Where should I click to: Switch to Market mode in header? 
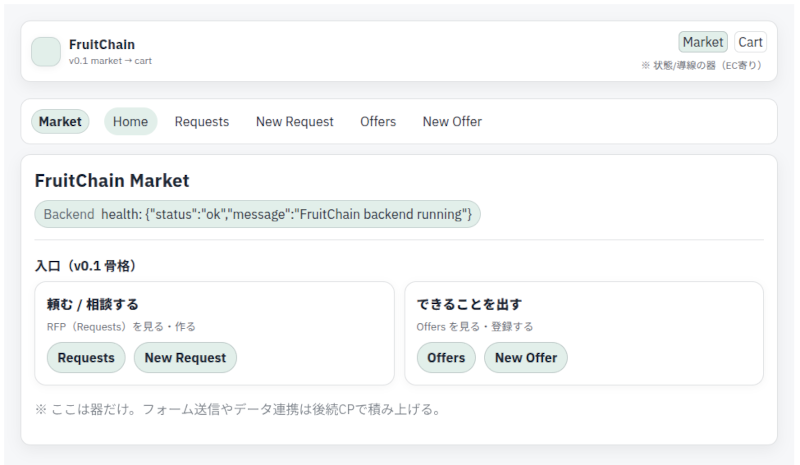point(703,42)
